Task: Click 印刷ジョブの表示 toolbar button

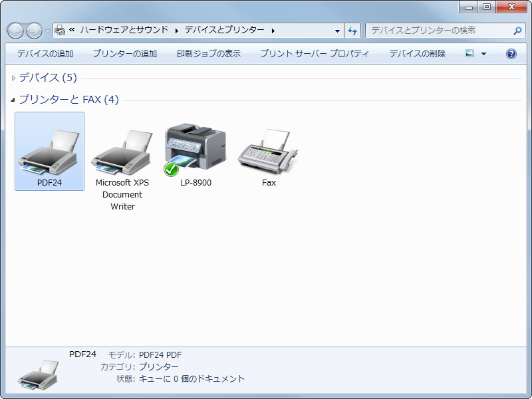Action: 209,54
